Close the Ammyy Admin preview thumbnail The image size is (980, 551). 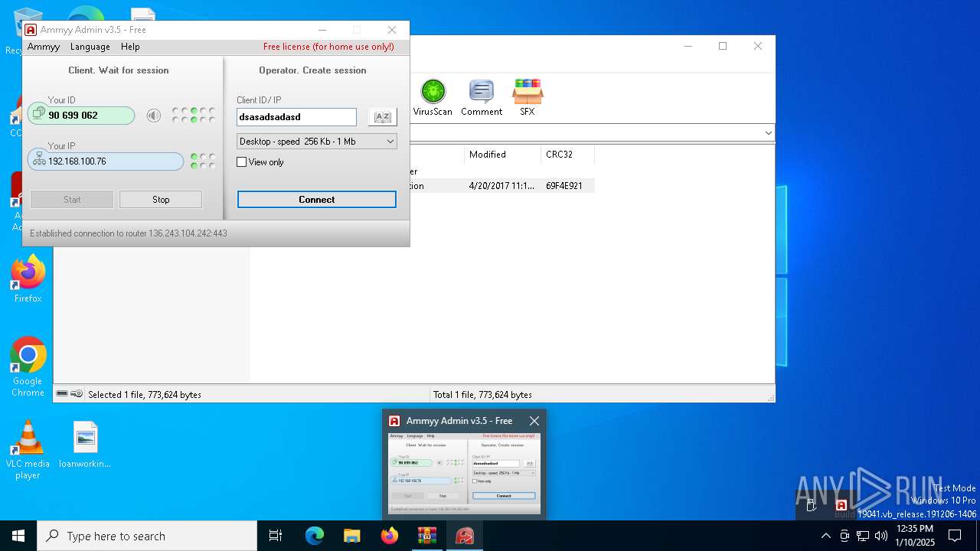(534, 421)
